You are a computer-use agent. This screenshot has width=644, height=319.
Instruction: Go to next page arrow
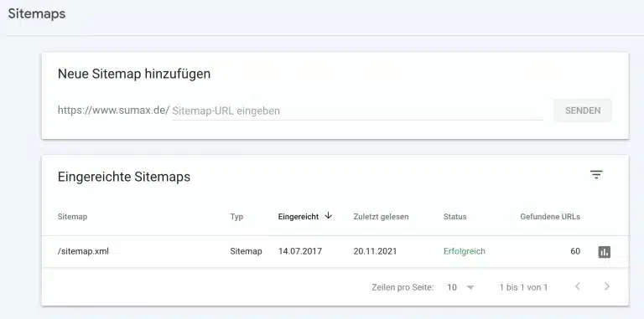point(607,286)
